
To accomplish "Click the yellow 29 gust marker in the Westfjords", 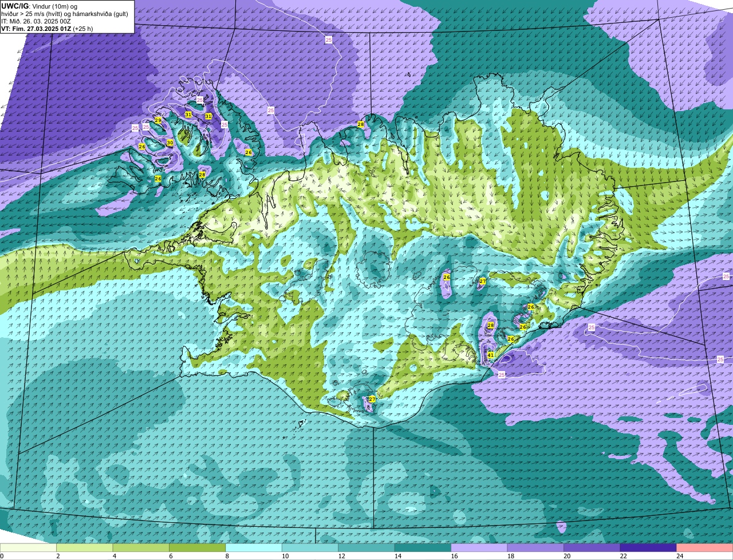I will coord(158,120).
